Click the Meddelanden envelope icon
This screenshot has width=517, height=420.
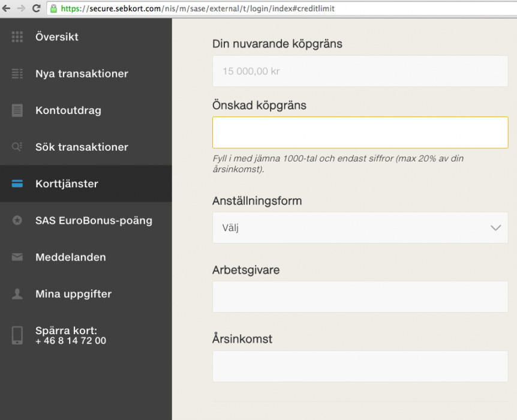[17, 257]
